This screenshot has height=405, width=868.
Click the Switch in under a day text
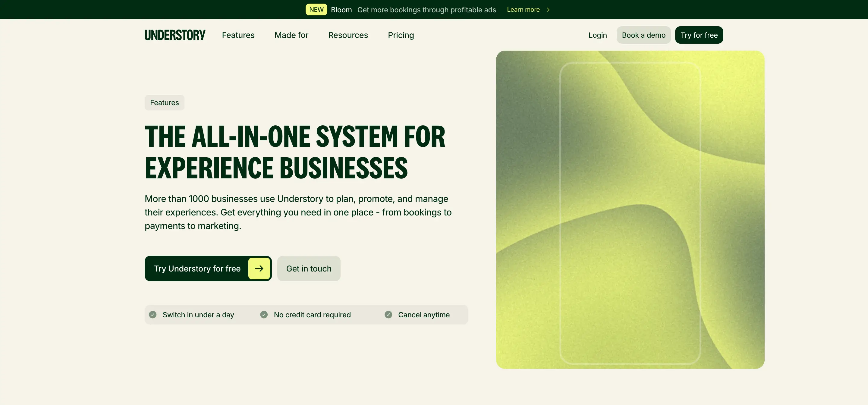click(198, 315)
